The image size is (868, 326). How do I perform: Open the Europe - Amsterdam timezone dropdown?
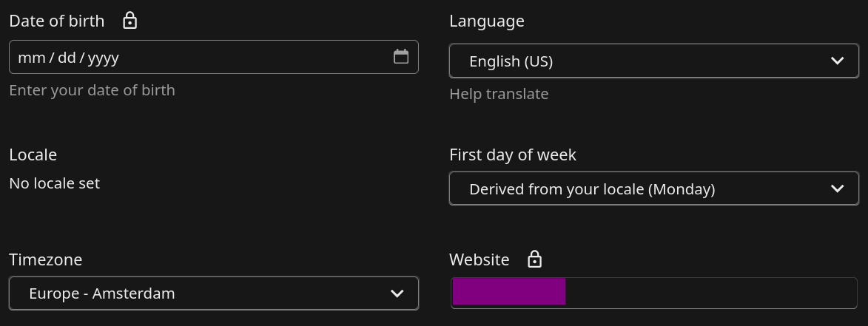pyautogui.click(x=200, y=293)
